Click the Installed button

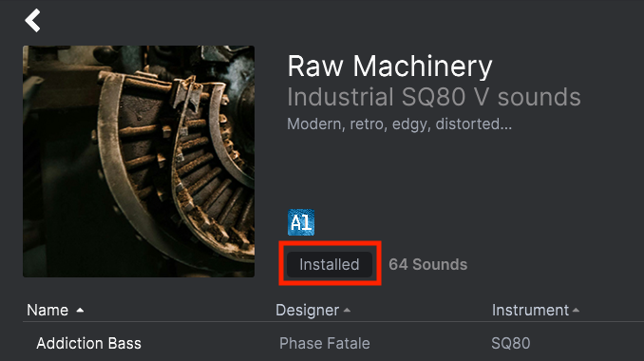pos(330,264)
